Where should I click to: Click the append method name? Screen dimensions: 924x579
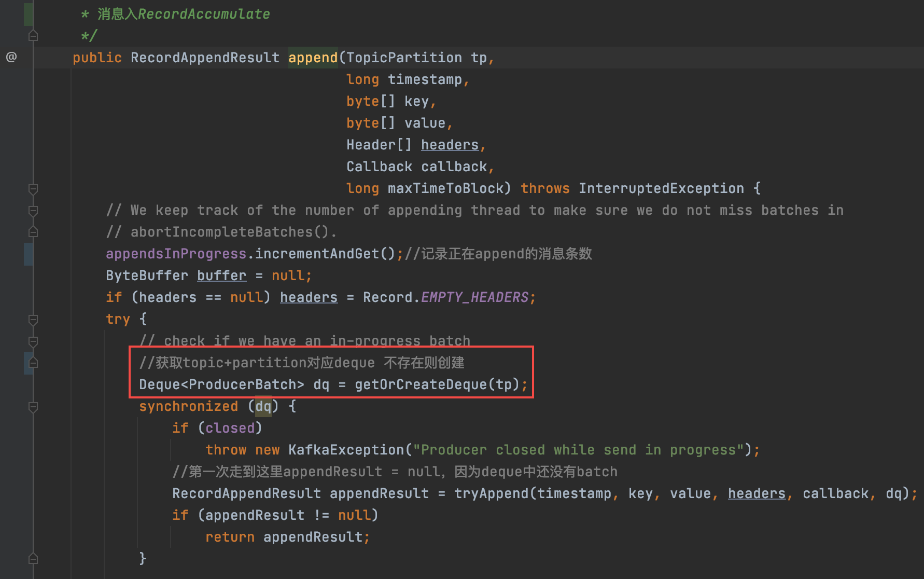(x=313, y=58)
